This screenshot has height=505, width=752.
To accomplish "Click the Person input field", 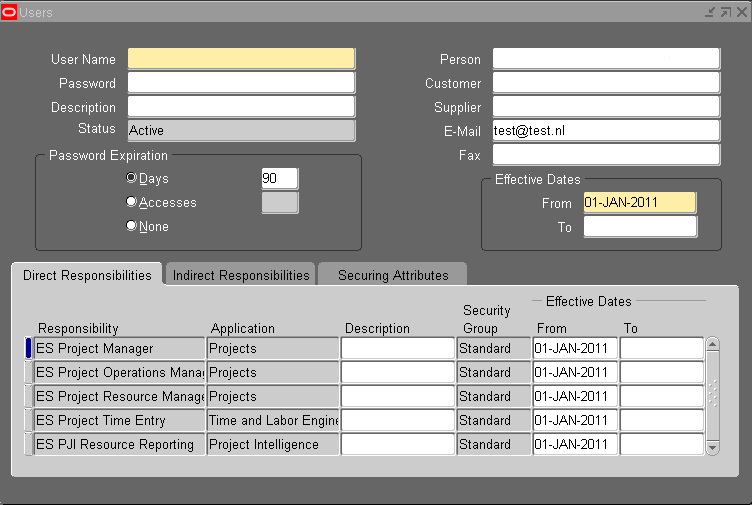I will click(x=606, y=59).
